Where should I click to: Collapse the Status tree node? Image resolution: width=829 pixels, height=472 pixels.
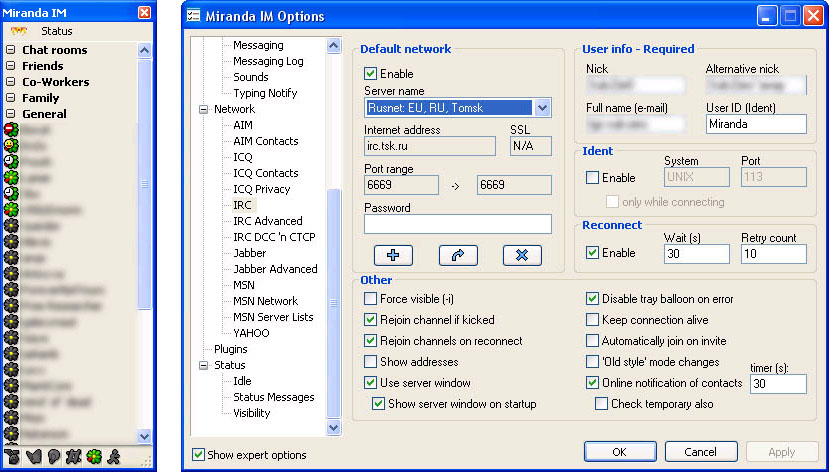pos(204,365)
